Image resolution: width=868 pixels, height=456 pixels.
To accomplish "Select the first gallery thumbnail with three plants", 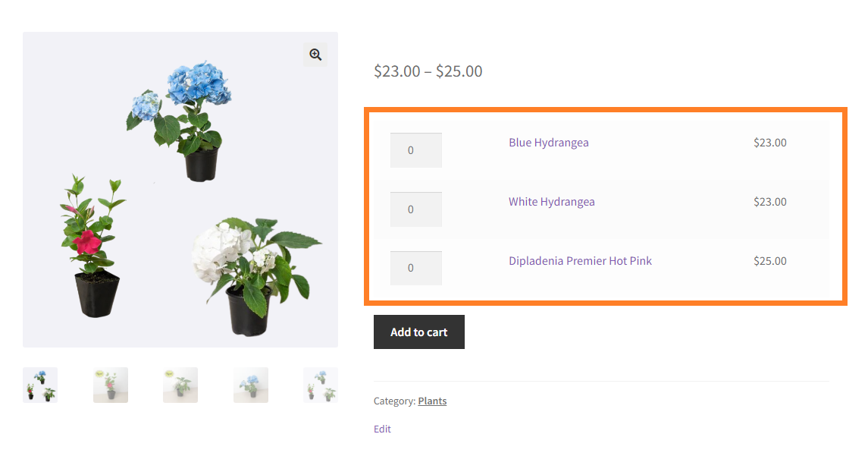I will point(40,385).
